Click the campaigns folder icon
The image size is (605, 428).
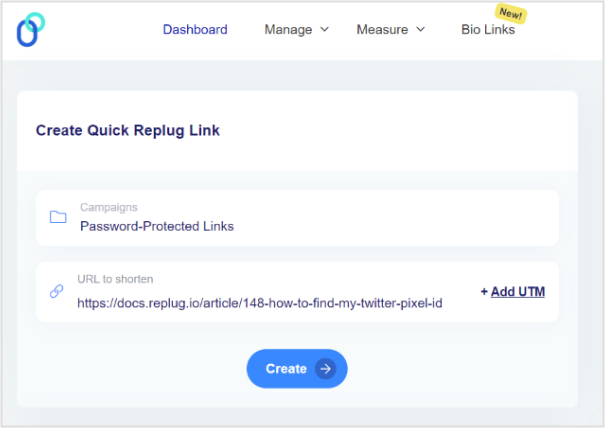[58, 217]
